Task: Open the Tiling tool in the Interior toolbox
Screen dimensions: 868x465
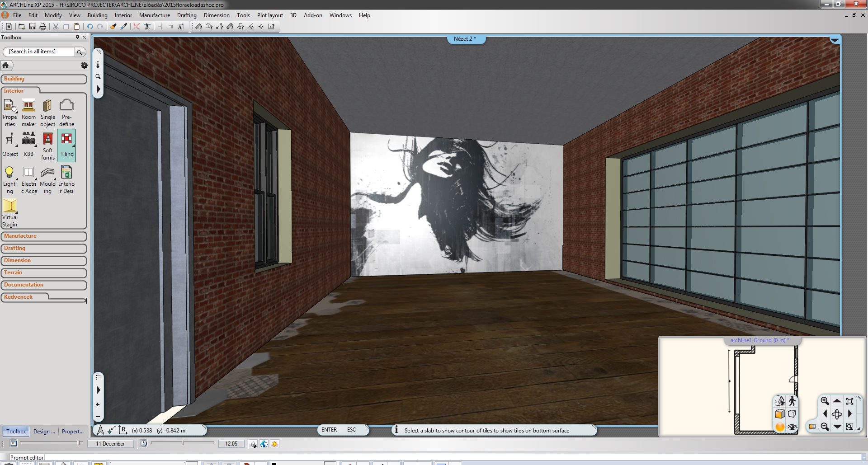Action: [66, 145]
